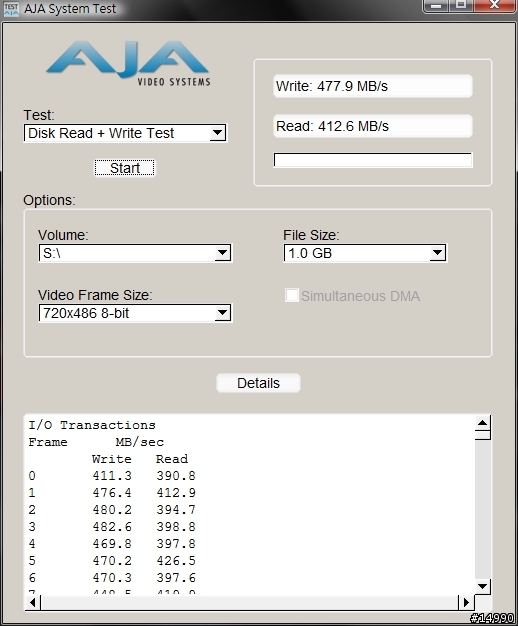
Task: Click write value 482.6 for frame 3
Action: coord(112,527)
